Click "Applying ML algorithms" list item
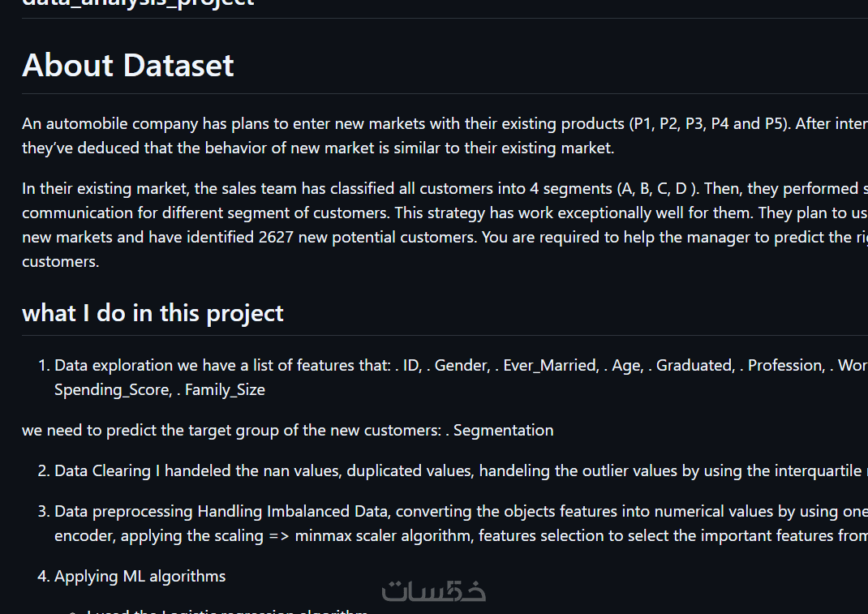The image size is (868, 614). pos(140,576)
